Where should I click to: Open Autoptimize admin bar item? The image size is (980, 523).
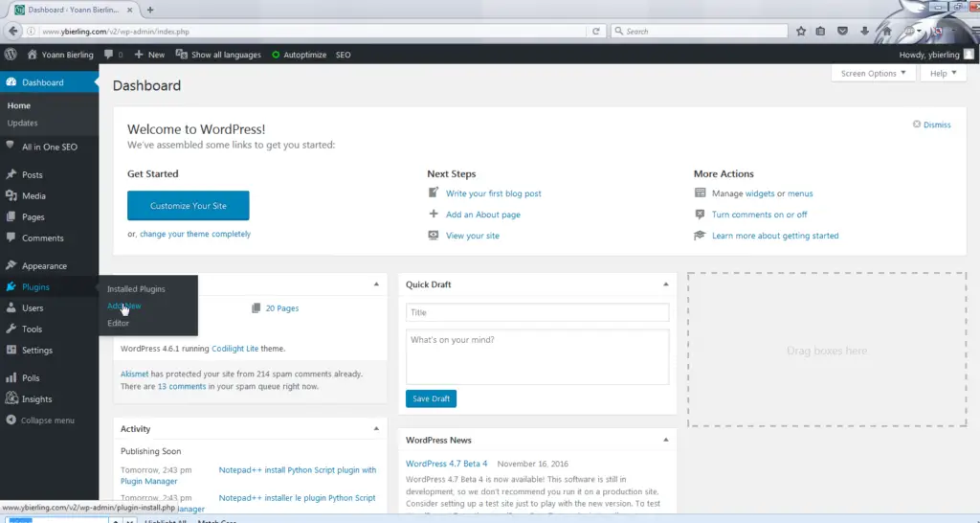(x=299, y=55)
